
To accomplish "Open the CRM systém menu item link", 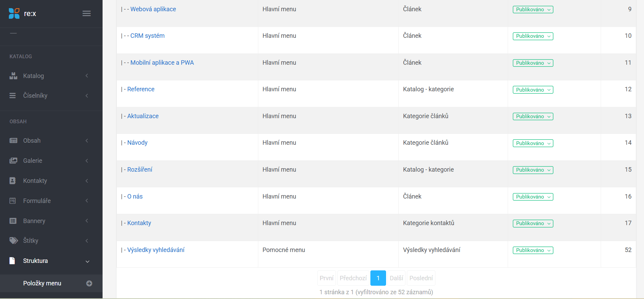I will click(x=147, y=36).
